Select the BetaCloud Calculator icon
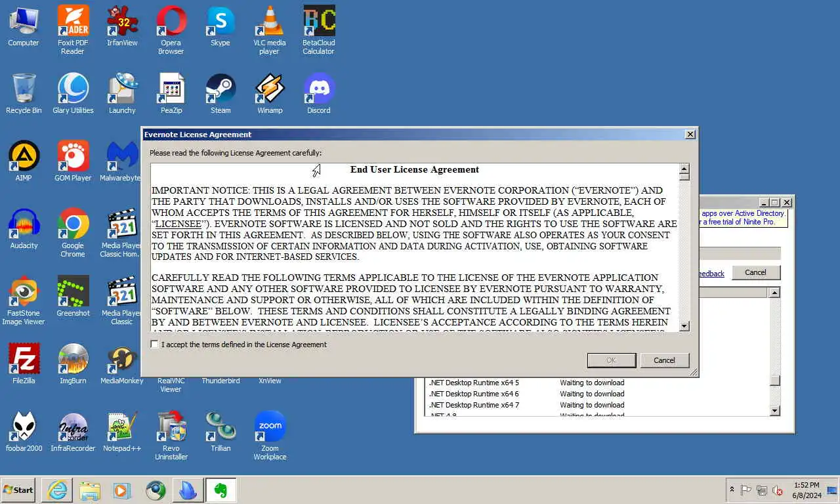Image resolution: width=840 pixels, height=504 pixels. 319,30
